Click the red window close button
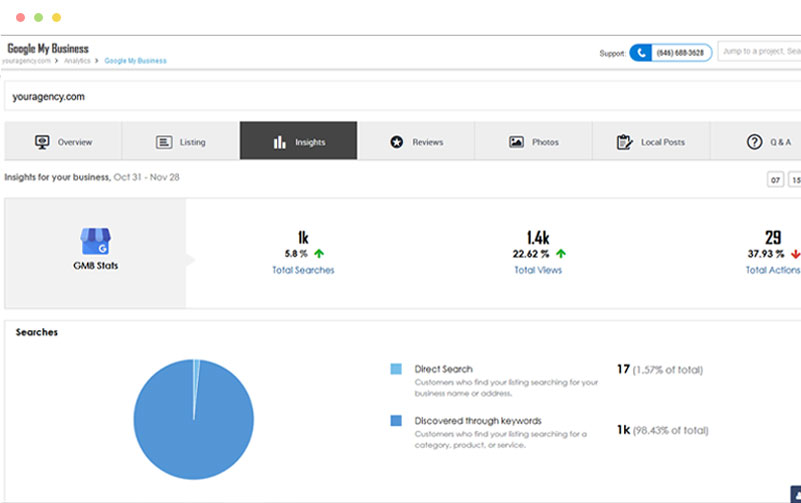This screenshot has width=801, height=503. 20,17
